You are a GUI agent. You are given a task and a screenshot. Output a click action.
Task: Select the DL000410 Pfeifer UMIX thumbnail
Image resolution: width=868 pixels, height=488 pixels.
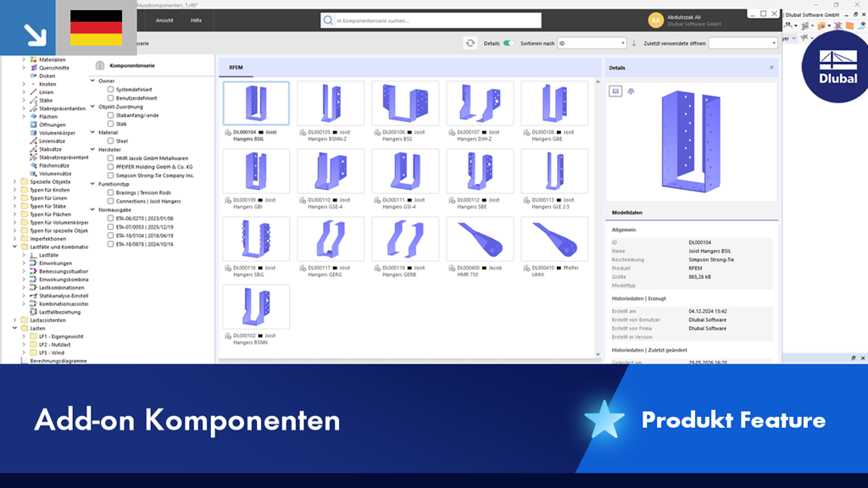(554, 238)
